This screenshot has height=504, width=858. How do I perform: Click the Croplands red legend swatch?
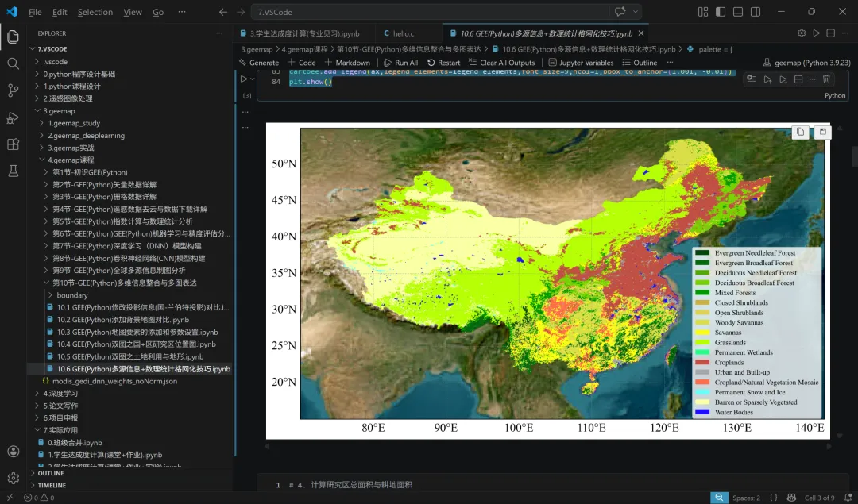coord(702,363)
